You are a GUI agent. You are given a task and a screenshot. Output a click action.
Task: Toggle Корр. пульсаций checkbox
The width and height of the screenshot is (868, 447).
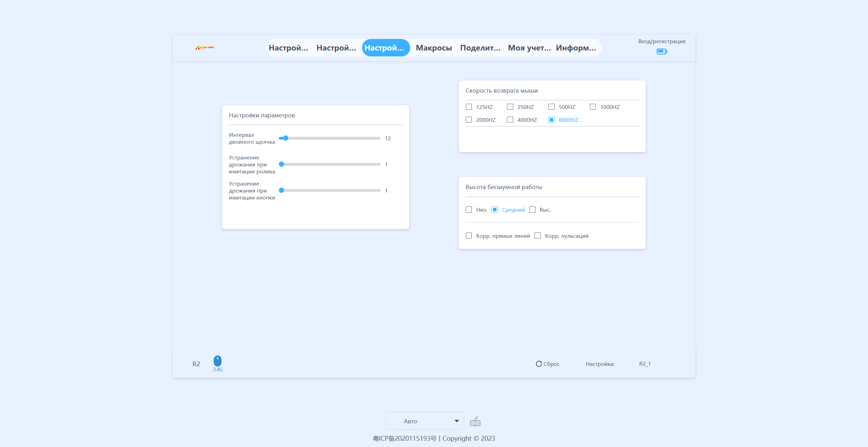click(x=538, y=236)
